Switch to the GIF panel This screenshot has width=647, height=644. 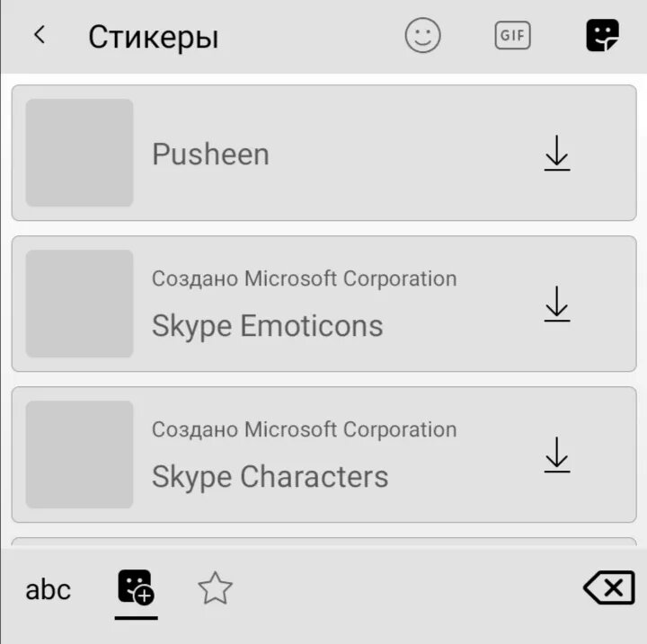click(x=512, y=36)
